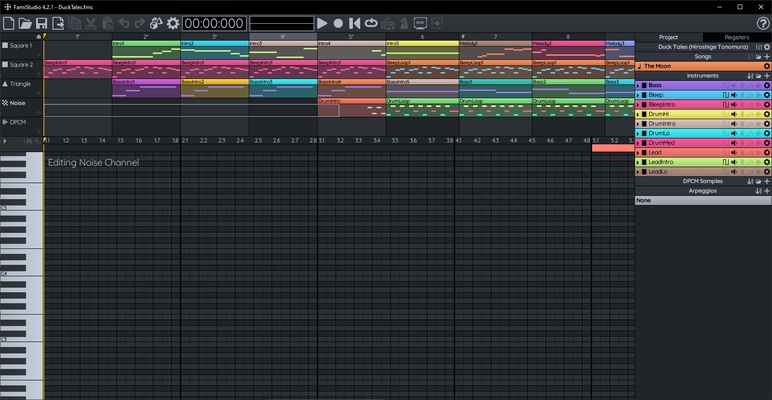Viewport: 772px width, 400px height.
Task: Click the timecode display 00:00:000
Action: 214,23
